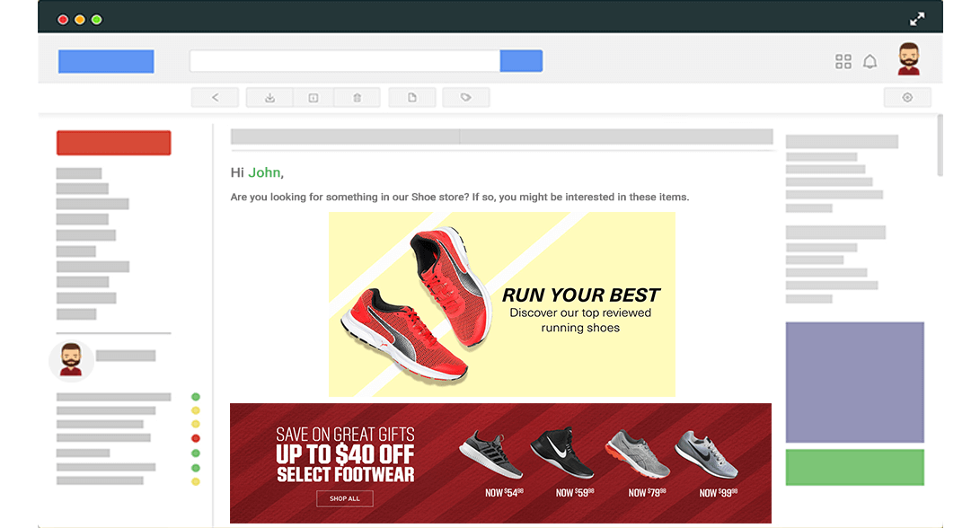Click the trash delete icon
This screenshot has width=980, height=528.
click(x=357, y=98)
